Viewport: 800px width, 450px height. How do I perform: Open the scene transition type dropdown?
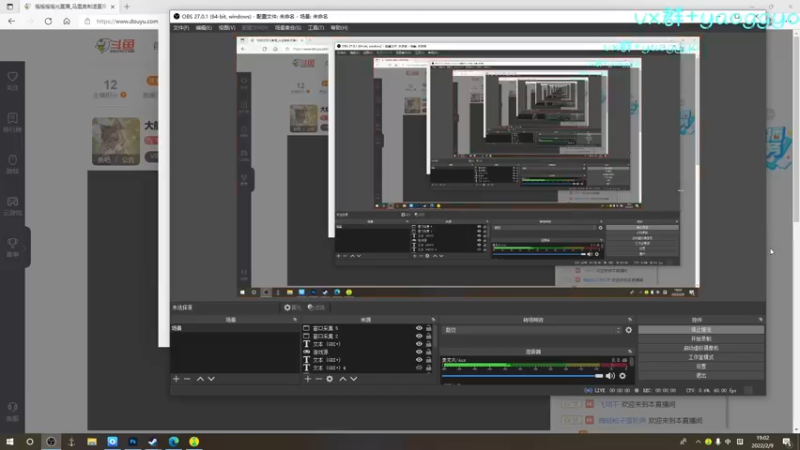coord(532,330)
